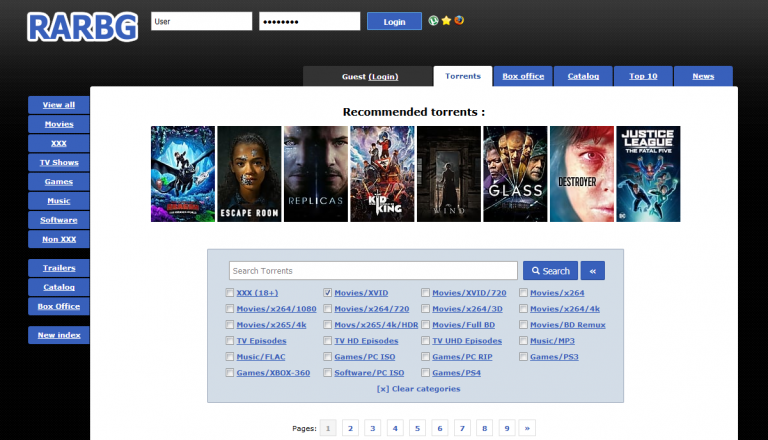This screenshot has height=440, width=768.
Task: Open Games in the sidebar
Action: (59, 181)
